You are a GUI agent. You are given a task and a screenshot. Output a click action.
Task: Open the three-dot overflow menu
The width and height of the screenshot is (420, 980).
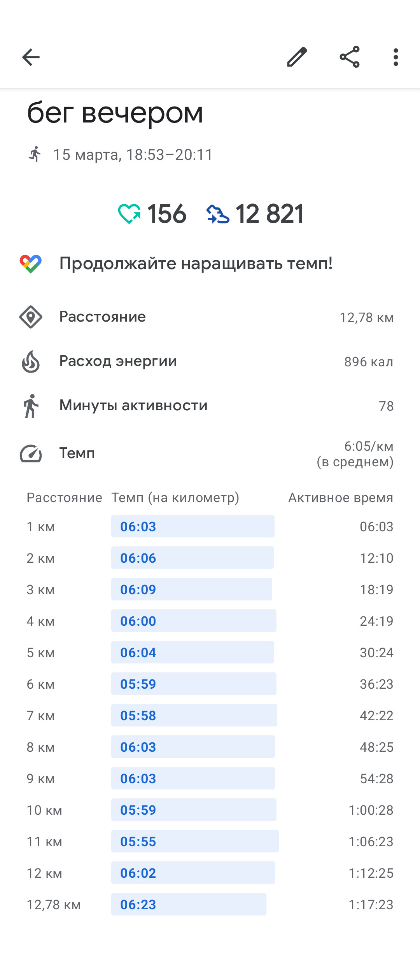[395, 57]
